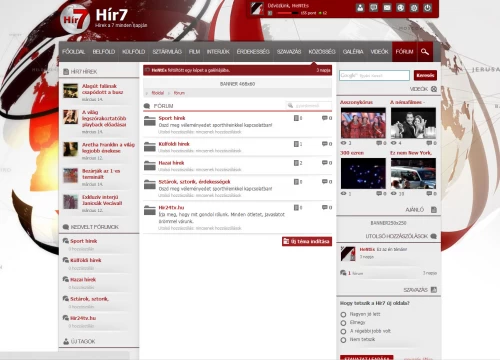Click the 'Új téma indítása' button
This screenshot has width=500, height=360.
[307, 241]
